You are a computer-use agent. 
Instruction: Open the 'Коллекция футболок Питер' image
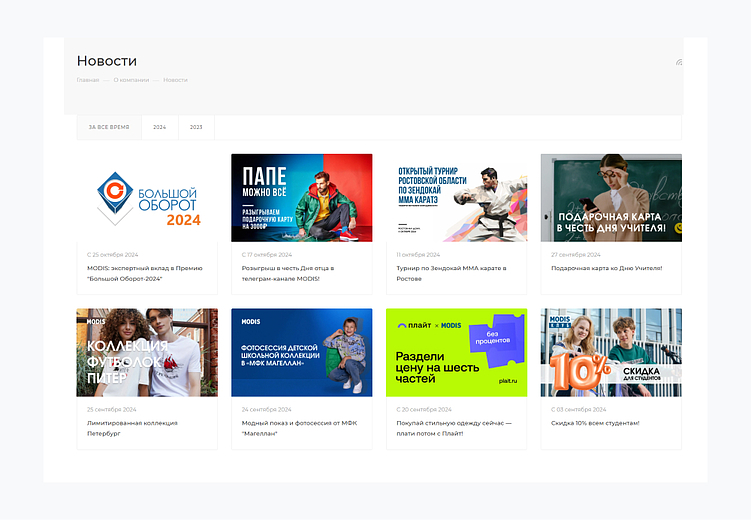coord(147,352)
